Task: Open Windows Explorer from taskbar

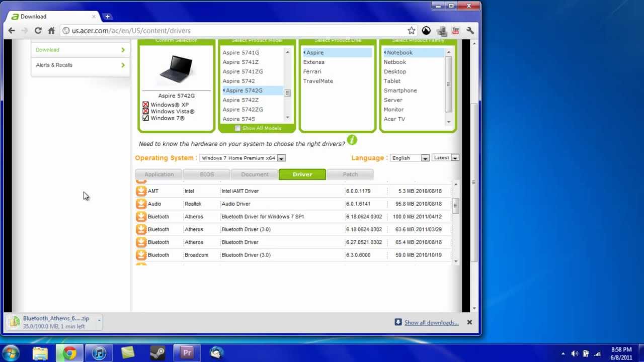Action: pyautogui.click(x=40, y=353)
